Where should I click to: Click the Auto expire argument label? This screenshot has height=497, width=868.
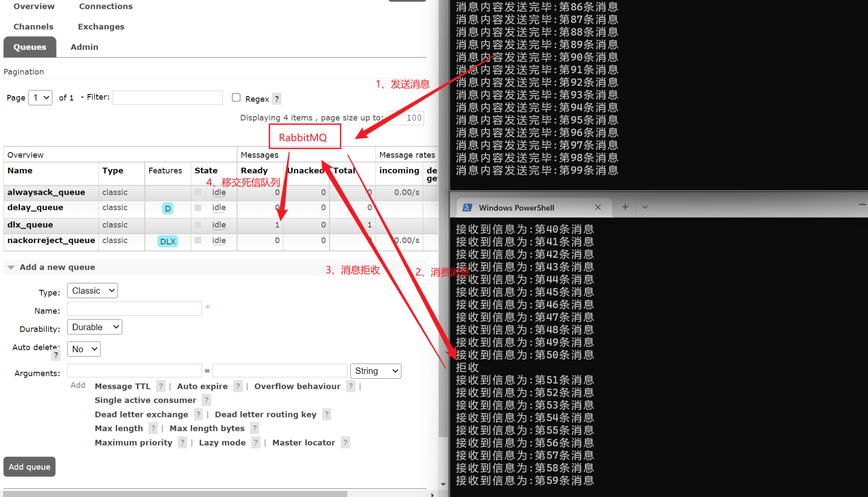(201, 386)
